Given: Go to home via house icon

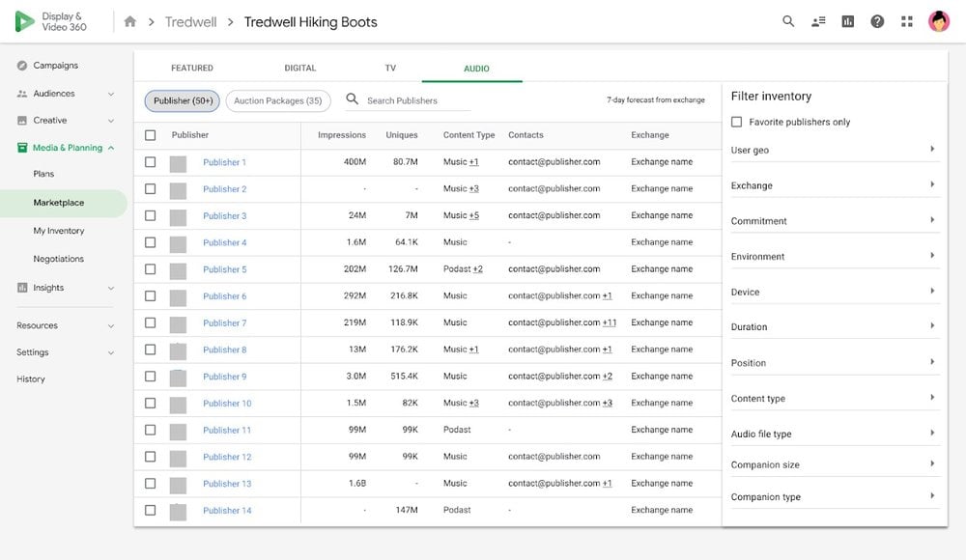Looking at the screenshot, I should click(x=130, y=21).
